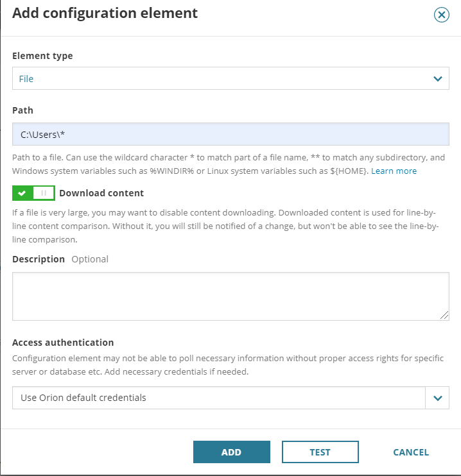Click the checkmark side of Download content switch
This screenshot has width=461, height=476.
22,193
